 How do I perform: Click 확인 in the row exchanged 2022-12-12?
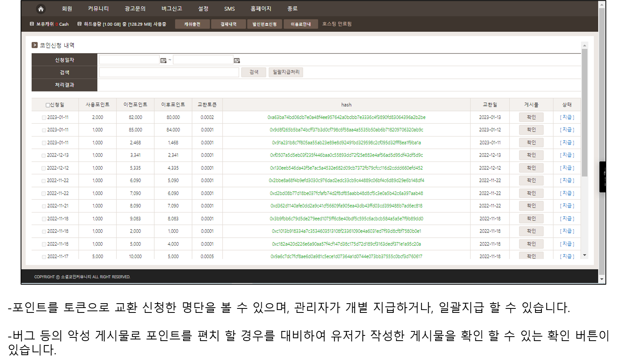tap(531, 168)
